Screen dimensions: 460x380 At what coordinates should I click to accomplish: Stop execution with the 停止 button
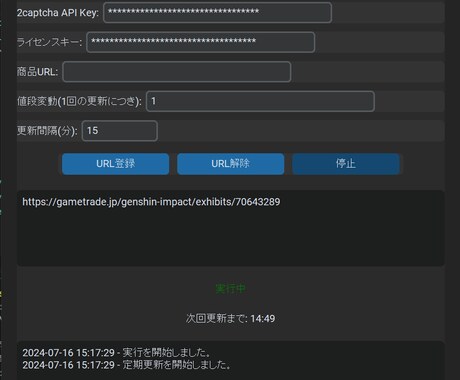346,164
